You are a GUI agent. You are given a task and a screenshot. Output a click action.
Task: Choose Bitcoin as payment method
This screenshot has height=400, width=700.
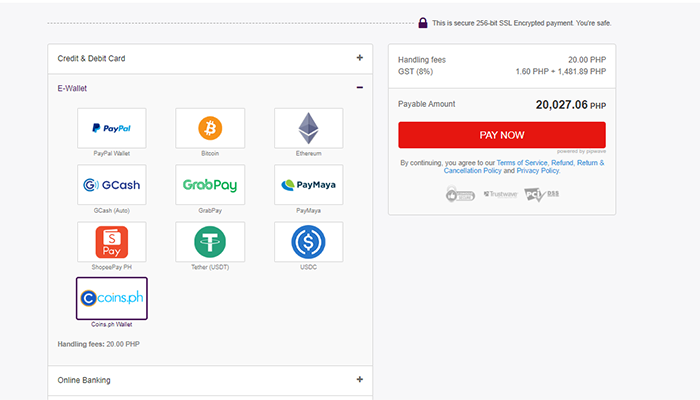tap(210, 128)
